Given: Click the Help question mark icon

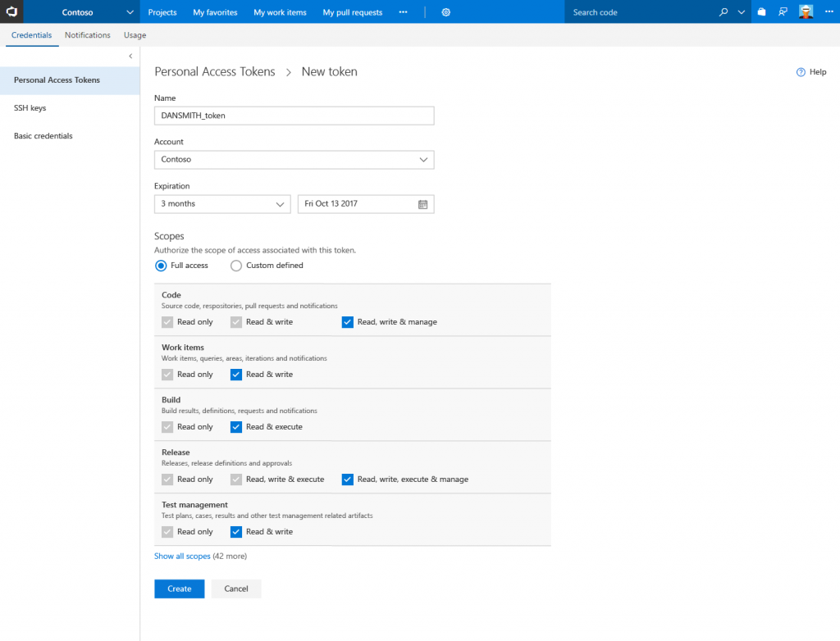Looking at the screenshot, I should (801, 72).
